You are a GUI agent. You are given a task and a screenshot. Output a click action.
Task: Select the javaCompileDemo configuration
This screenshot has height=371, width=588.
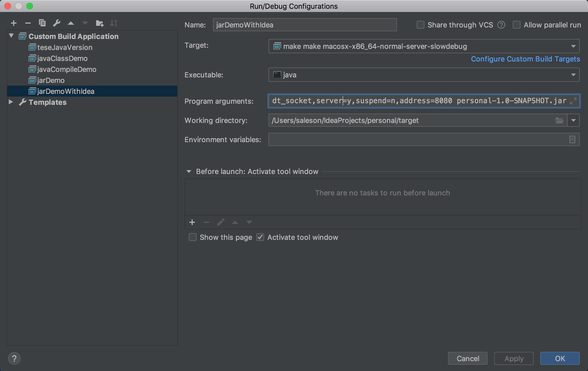(x=67, y=69)
